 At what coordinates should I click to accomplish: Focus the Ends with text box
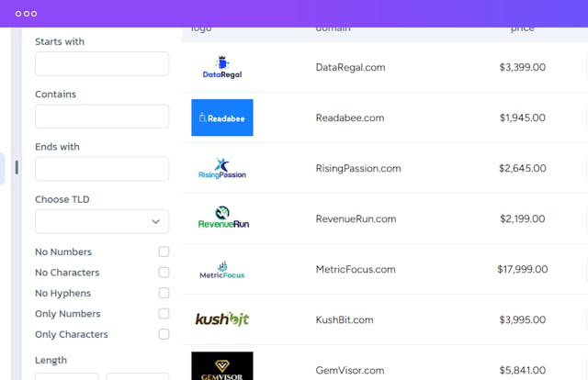[102, 169]
